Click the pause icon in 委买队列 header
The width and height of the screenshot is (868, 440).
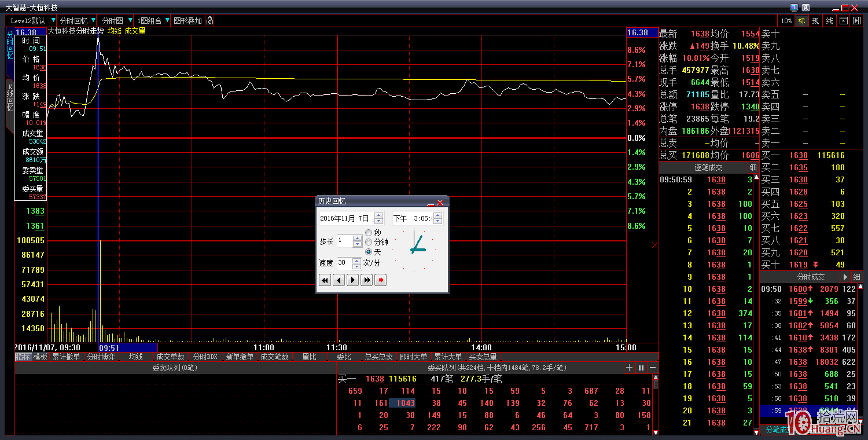(641, 368)
